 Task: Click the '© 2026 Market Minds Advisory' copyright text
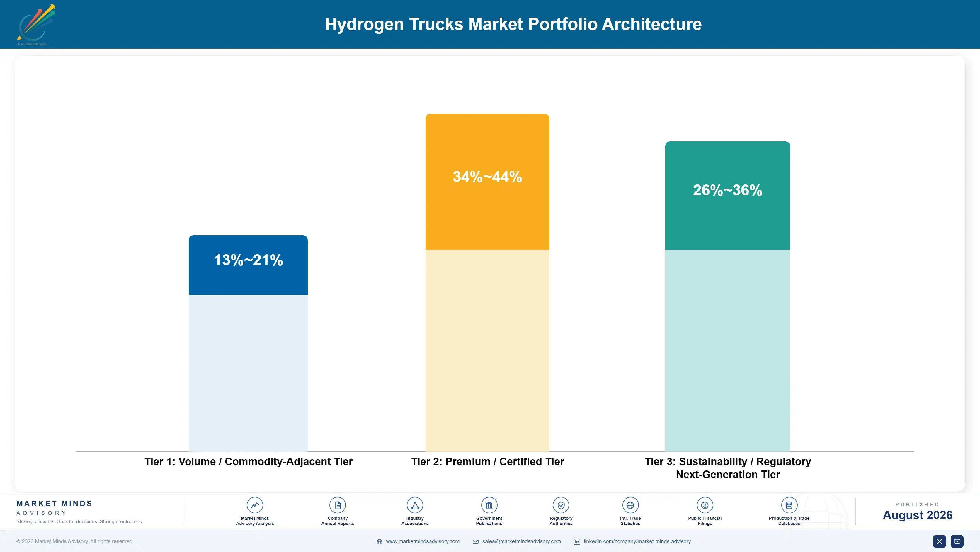click(75, 541)
